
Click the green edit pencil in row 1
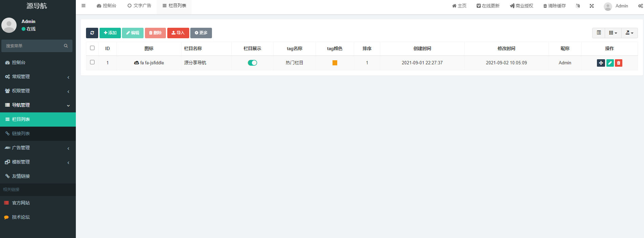610,63
